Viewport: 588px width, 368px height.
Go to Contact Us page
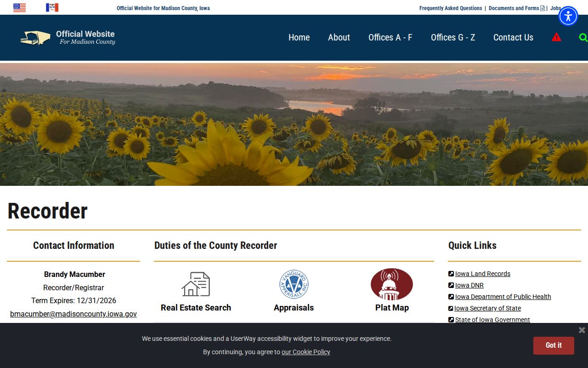513,38
